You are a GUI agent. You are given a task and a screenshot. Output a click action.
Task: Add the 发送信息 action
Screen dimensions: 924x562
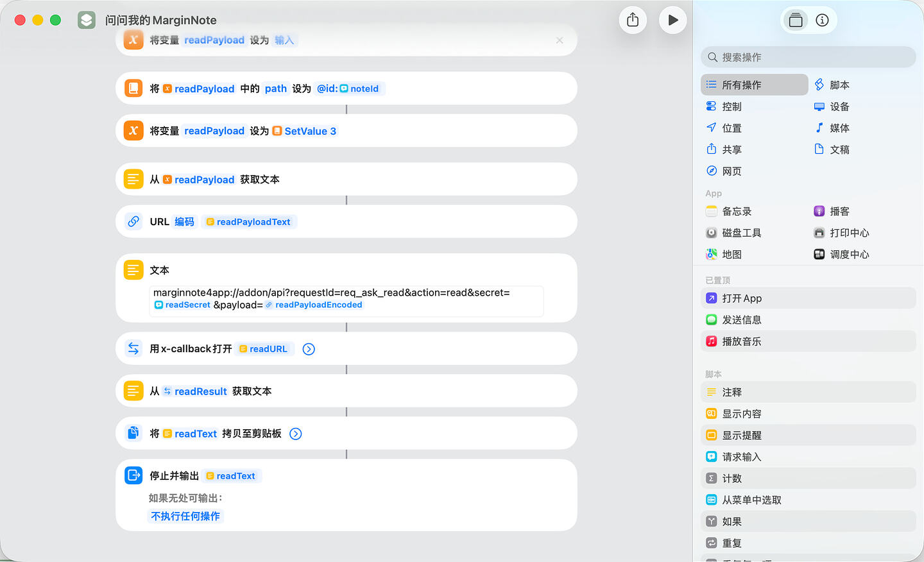coord(809,319)
